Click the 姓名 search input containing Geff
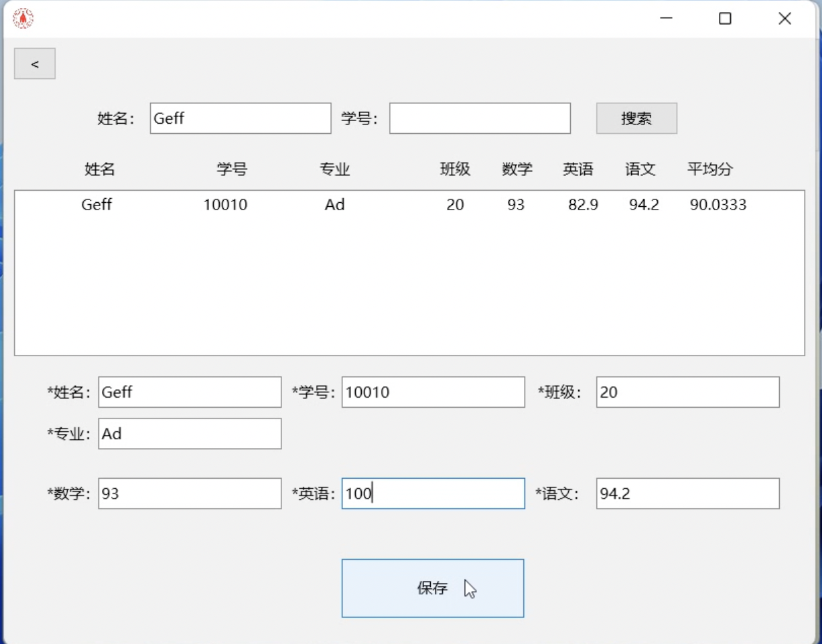The height and width of the screenshot is (644, 822). 240,118
